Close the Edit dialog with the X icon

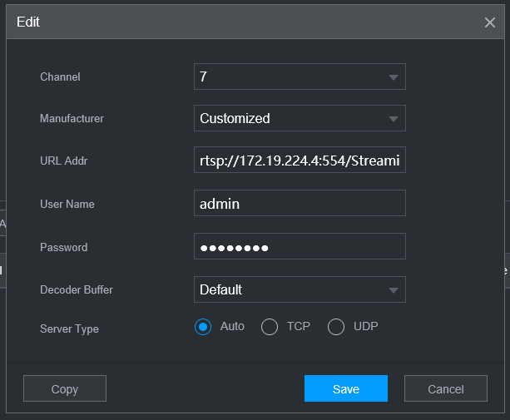(x=489, y=22)
